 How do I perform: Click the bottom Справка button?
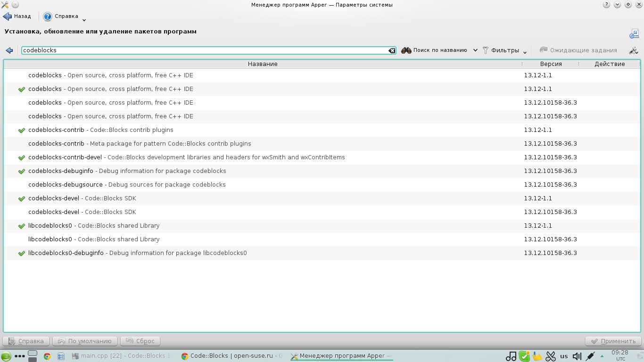point(26,341)
